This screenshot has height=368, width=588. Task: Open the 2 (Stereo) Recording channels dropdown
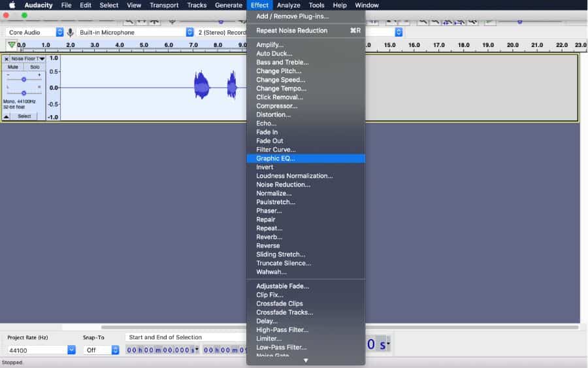pyautogui.click(x=221, y=32)
